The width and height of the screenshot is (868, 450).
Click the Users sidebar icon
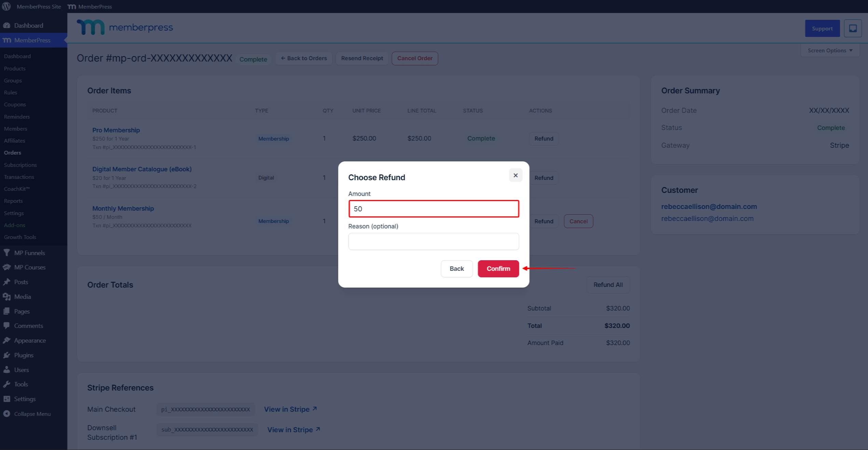tap(6, 370)
